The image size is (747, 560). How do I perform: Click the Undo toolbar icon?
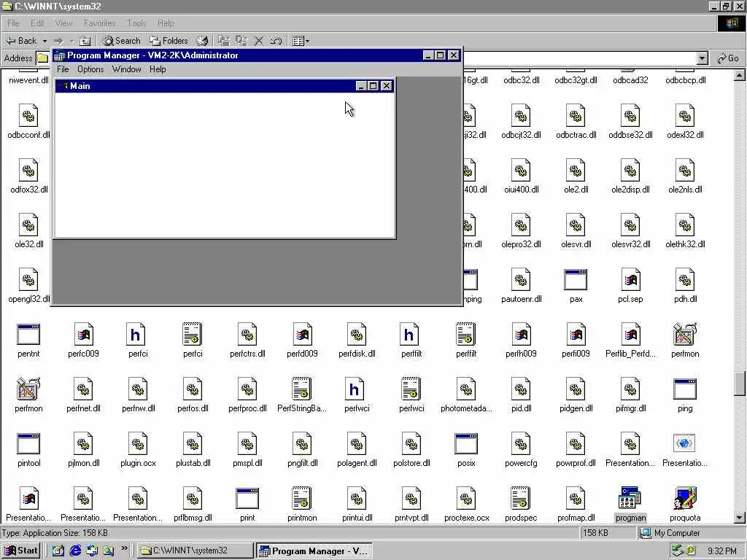click(276, 41)
